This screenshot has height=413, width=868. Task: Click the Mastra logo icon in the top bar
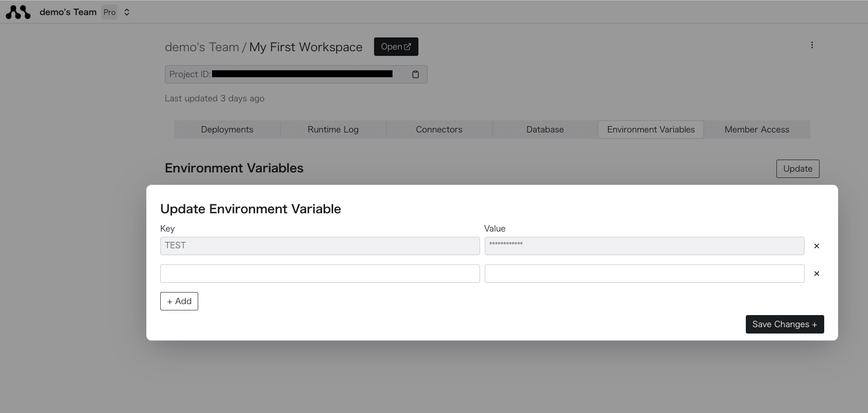tap(18, 12)
